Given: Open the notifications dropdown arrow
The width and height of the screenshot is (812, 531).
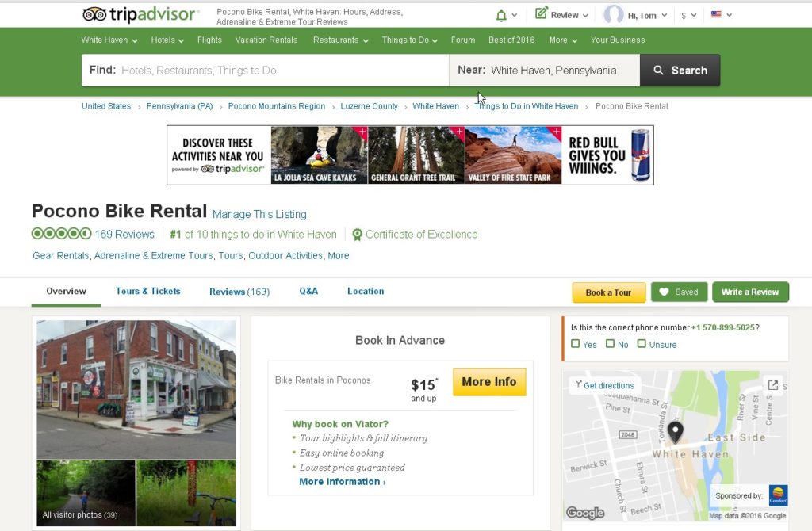Looking at the screenshot, I should [514, 15].
